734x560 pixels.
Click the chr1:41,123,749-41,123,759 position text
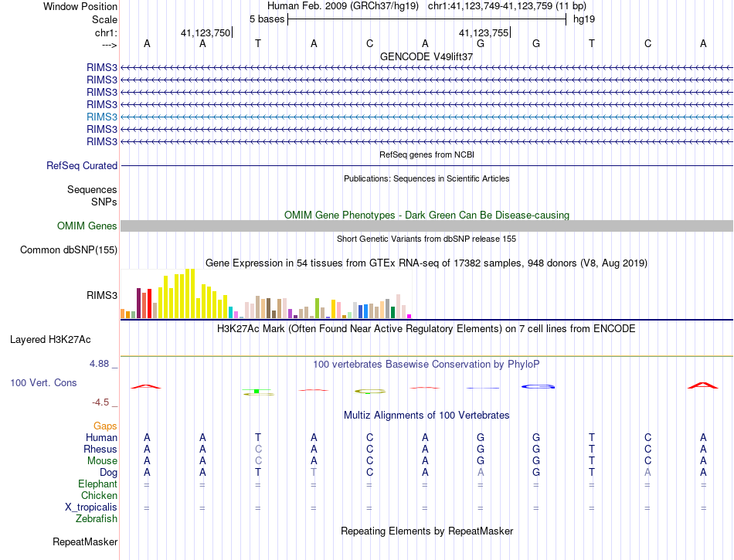point(507,6)
